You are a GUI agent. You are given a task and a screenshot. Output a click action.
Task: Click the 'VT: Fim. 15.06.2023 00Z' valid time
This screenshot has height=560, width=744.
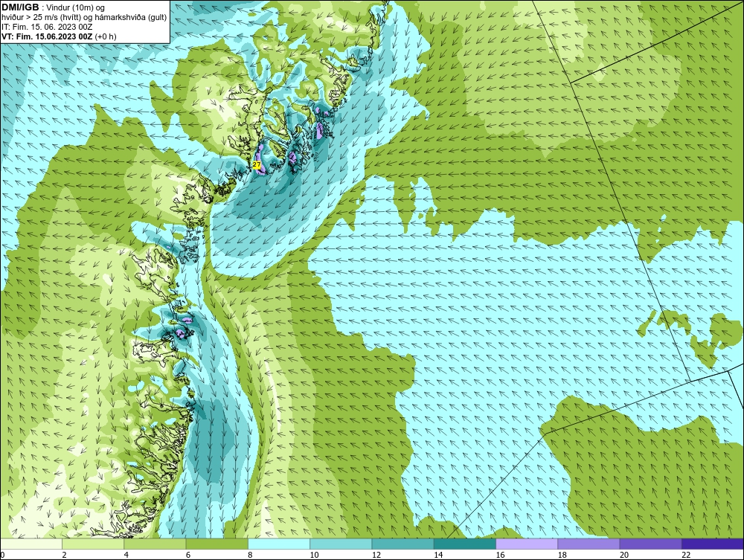[x=48, y=36]
